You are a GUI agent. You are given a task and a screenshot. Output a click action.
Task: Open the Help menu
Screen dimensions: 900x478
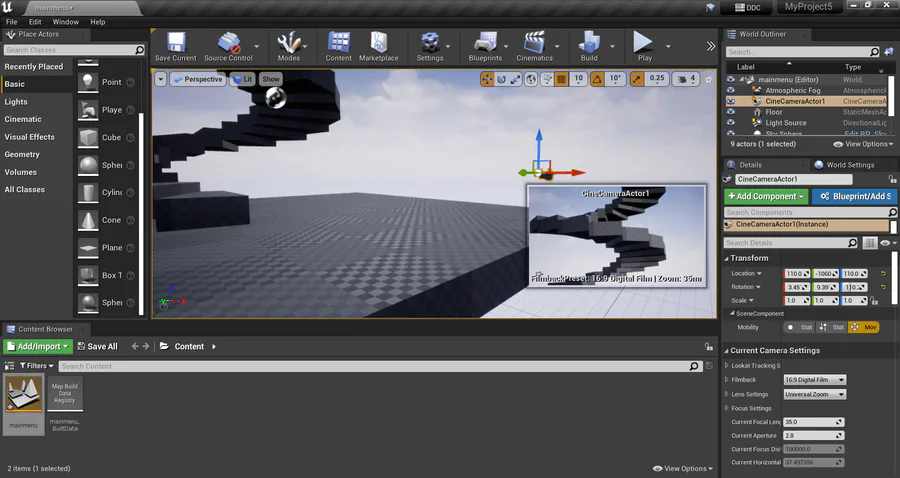click(98, 22)
